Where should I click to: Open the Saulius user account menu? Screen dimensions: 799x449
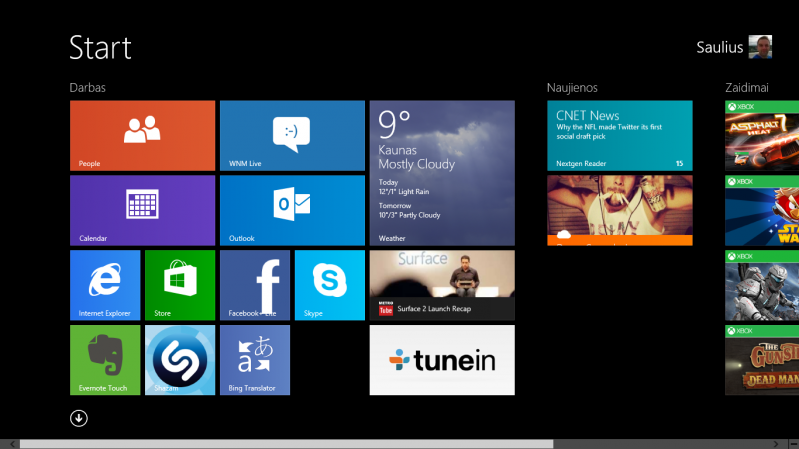point(720,48)
